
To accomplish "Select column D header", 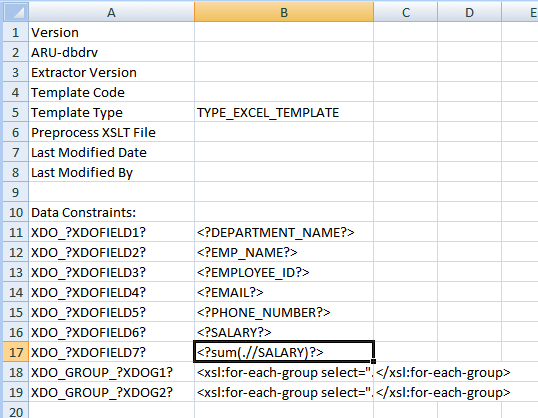I will coord(469,12).
